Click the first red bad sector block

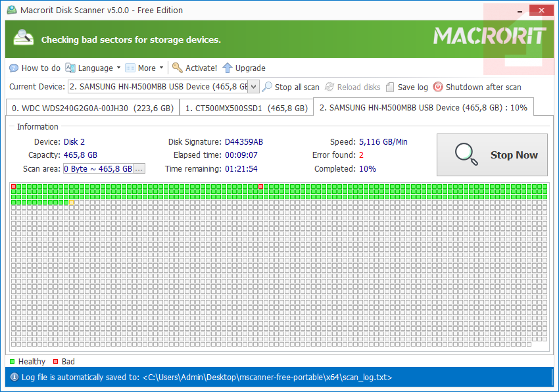(x=14, y=187)
